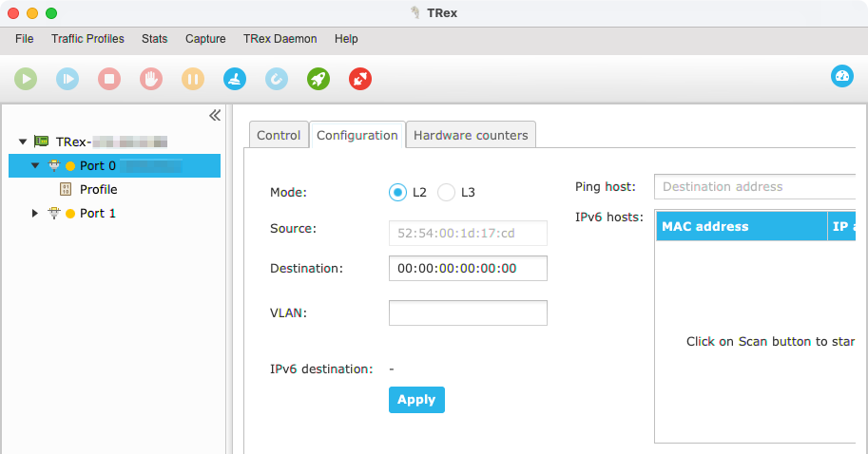Expand the Port 1 tree node
Screen dimensions: 868x454
pos(35,213)
